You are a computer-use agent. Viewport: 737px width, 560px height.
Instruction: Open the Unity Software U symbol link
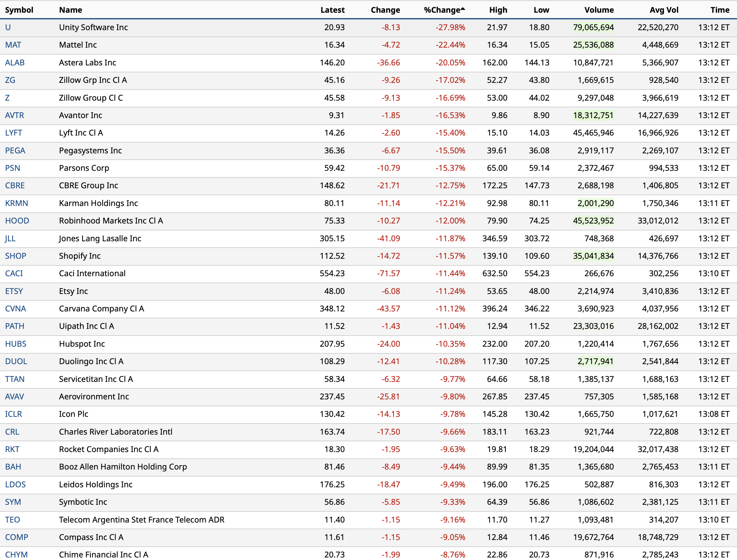click(8, 27)
